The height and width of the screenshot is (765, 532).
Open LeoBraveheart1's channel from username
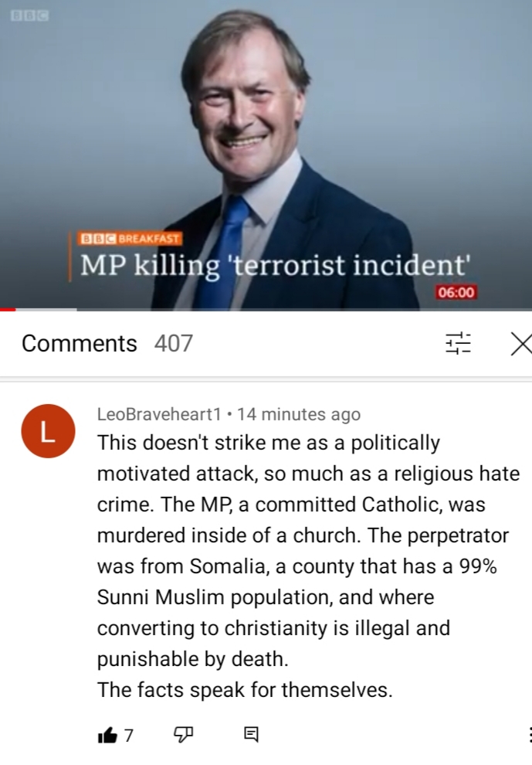pos(160,414)
